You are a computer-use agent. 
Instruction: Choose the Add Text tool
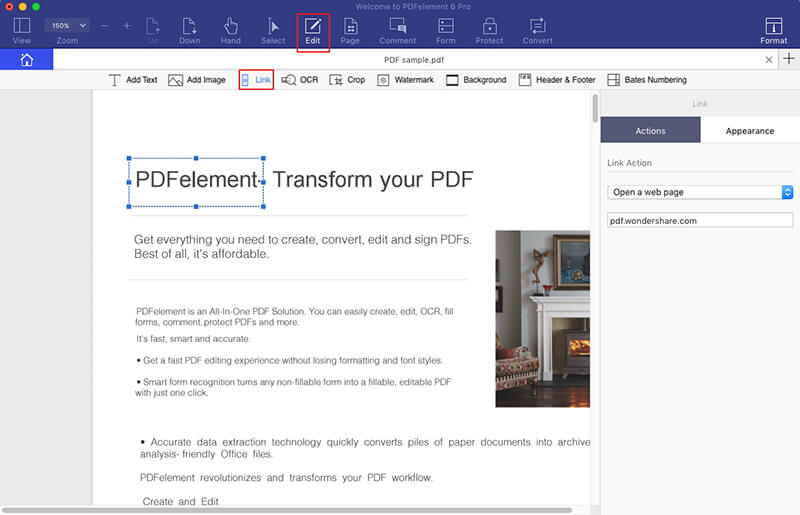pos(133,80)
